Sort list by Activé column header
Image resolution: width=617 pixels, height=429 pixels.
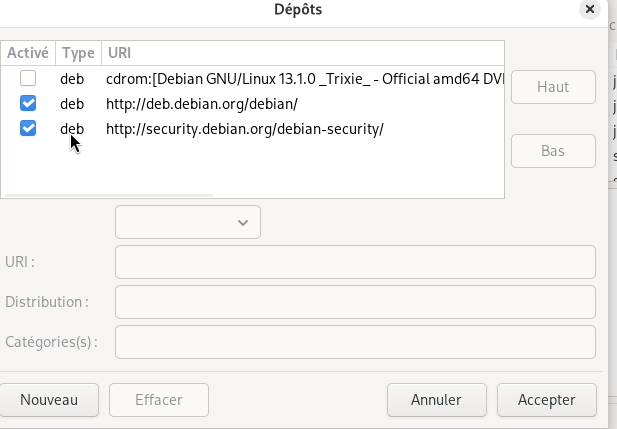pos(28,52)
